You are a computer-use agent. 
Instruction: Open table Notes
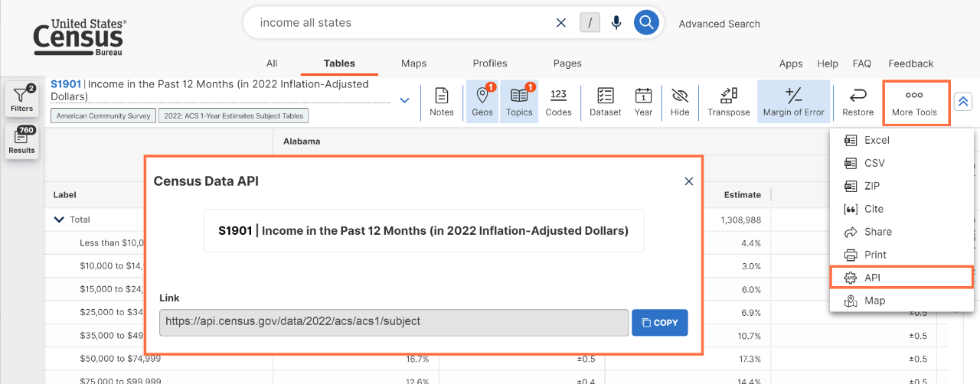[x=442, y=102]
